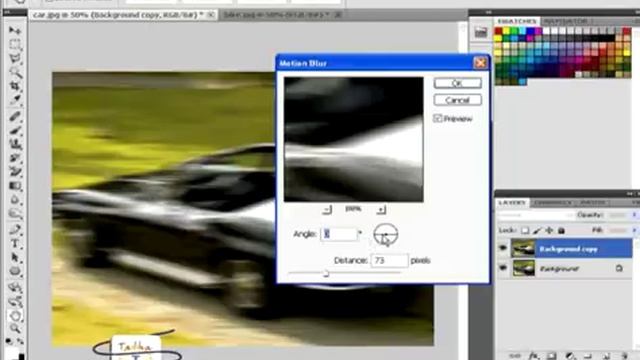Select the Gradient tool
This screenshot has width=640, height=360.
pos(15,186)
